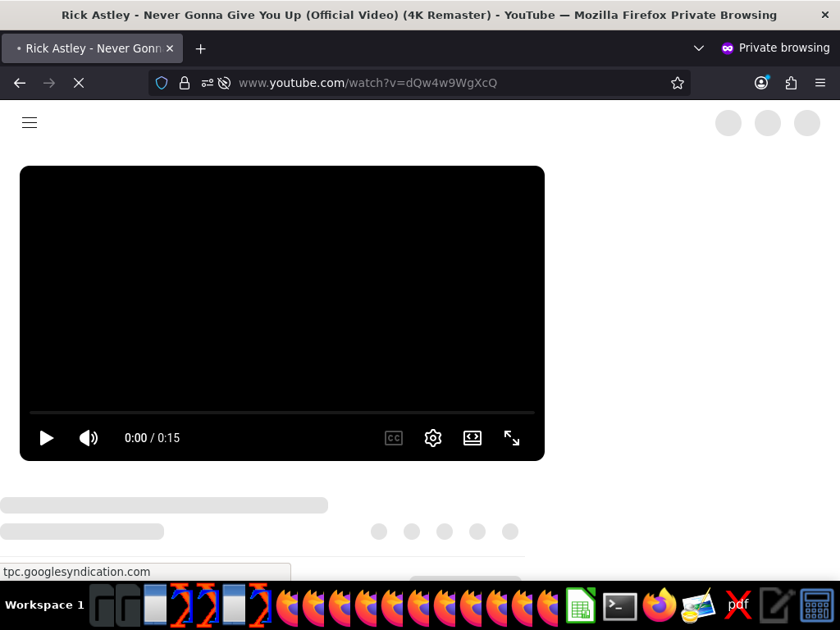840x630 pixels.
Task: Open tracking protection shield icon
Action: coord(162,83)
